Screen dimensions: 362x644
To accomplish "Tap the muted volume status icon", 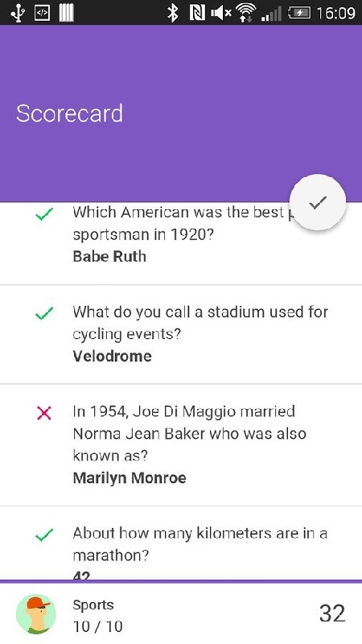I will coord(220,13).
